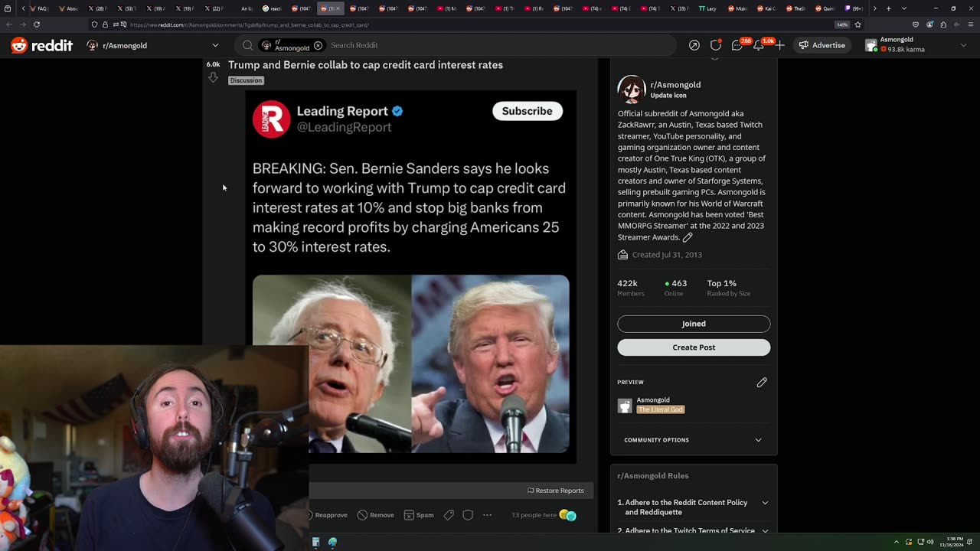Remove the r/Asmongold search filter chip
Viewport: 980px width, 551px height.
(x=318, y=45)
